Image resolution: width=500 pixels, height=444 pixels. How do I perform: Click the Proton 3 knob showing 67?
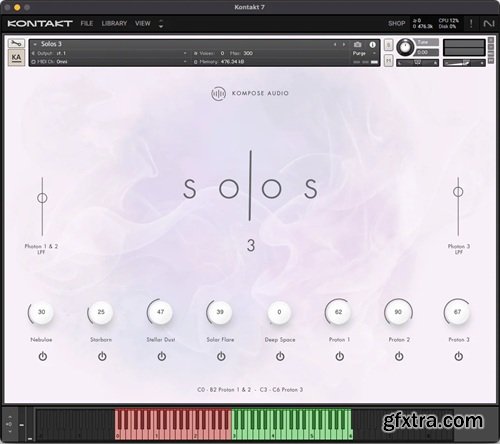point(457,312)
